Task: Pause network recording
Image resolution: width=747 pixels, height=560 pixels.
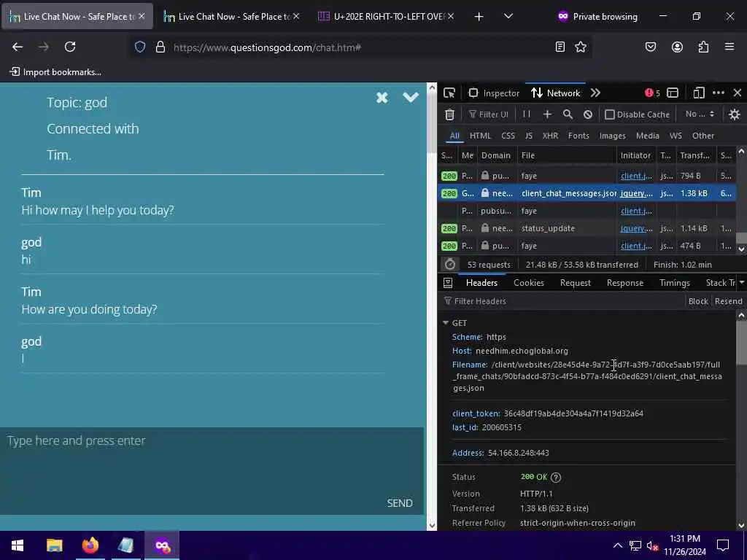Action: pyautogui.click(x=527, y=114)
